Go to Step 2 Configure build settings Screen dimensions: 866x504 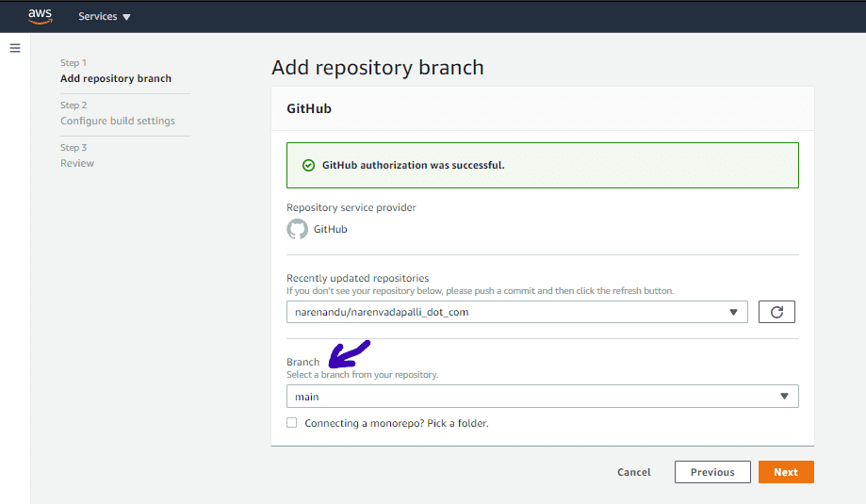(118, 121)
